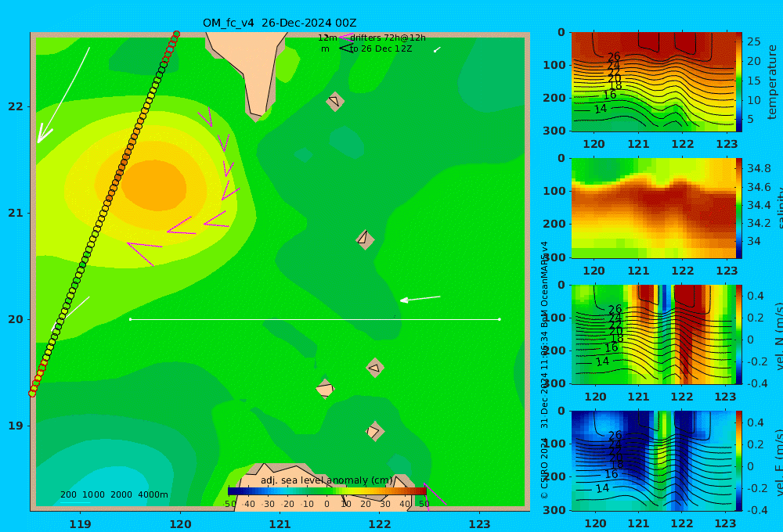Click the island polygon near 20.7N 121.9E
This screenshot has width=783, height=532.
[365, 239]
